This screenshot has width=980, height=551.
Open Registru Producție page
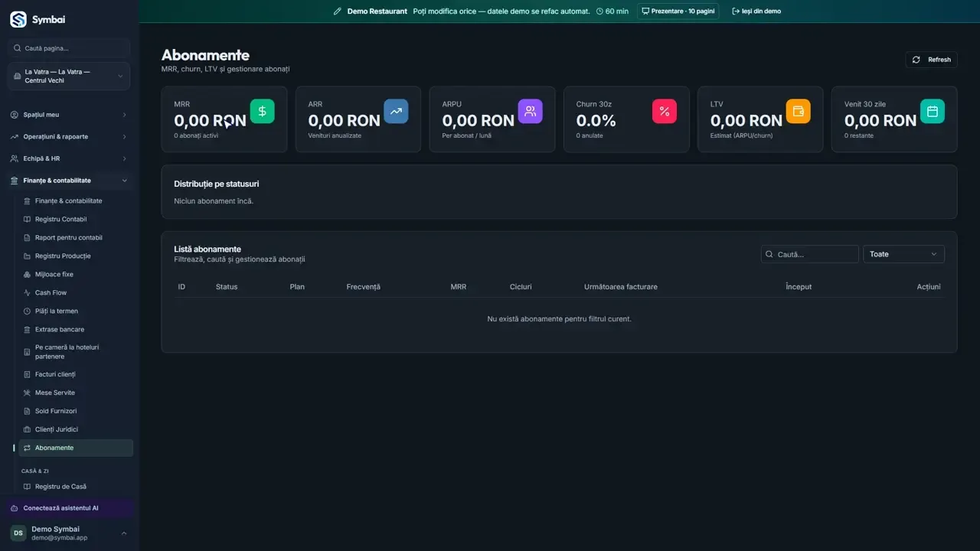pos(76,256)
